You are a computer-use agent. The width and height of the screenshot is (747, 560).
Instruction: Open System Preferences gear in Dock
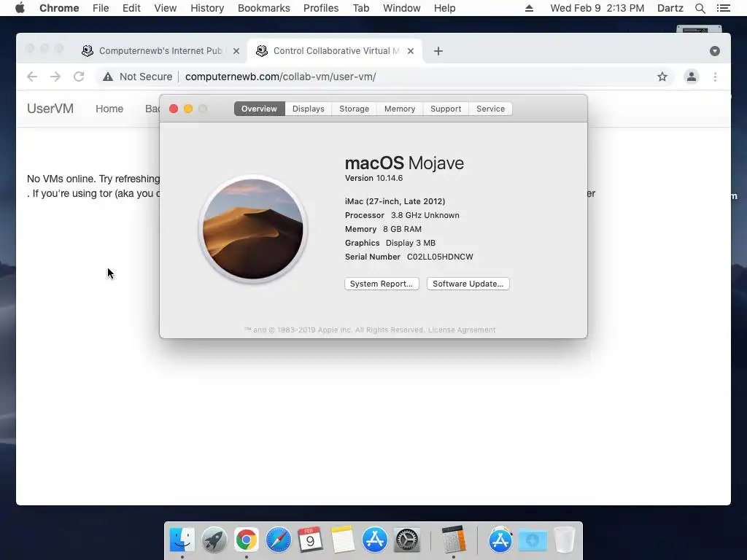407,540
